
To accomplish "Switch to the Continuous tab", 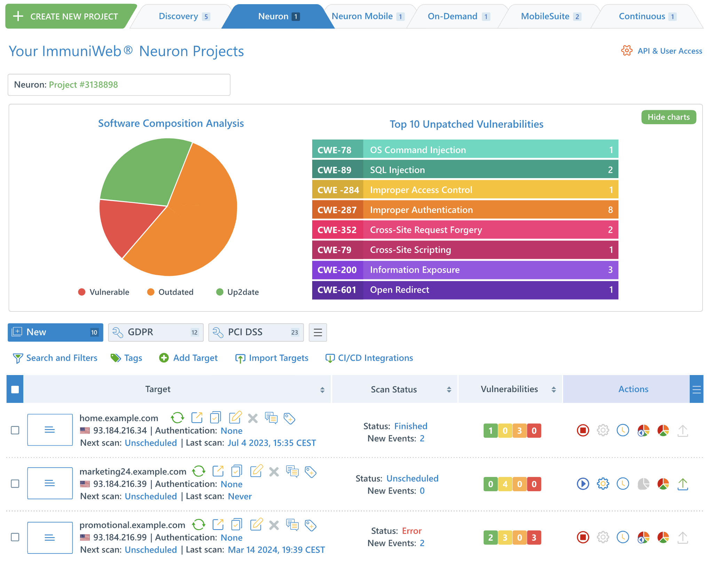I will coord(647,16).
